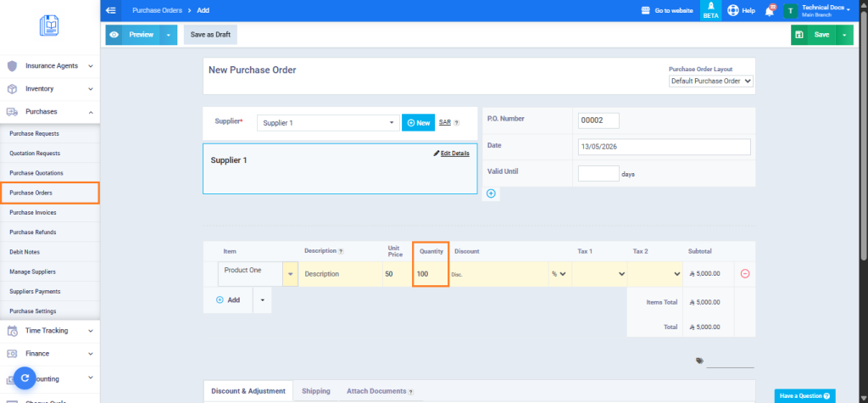Click the item Description field
This screenshot has width=868, height=403.
pyautogui.click(x=341, y=274)
